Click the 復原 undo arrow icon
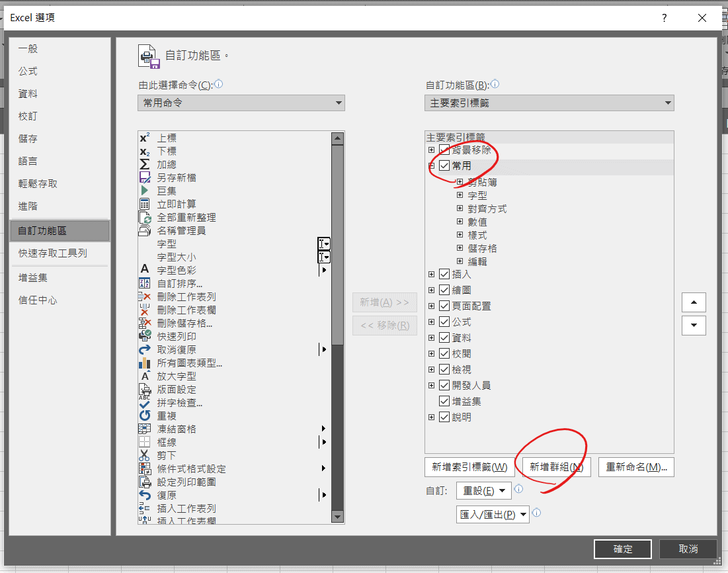 (x=144, y=496)
